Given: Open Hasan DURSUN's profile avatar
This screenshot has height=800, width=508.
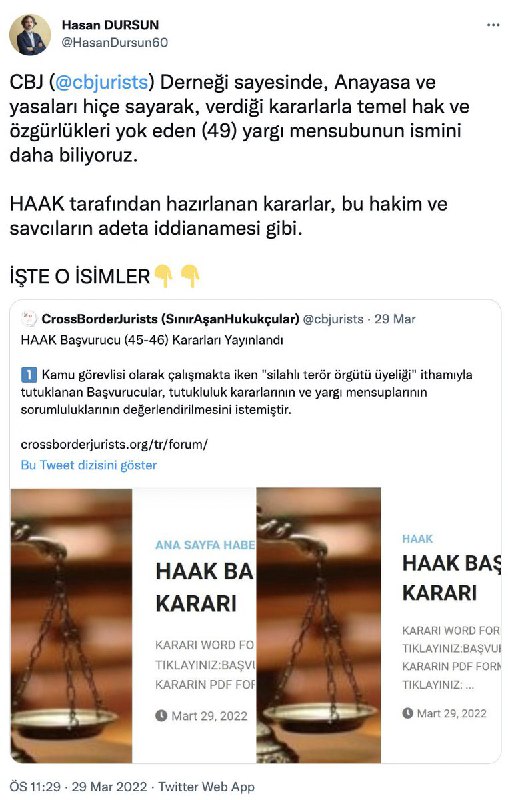Looking at the screenshot, I should point(30,34).
